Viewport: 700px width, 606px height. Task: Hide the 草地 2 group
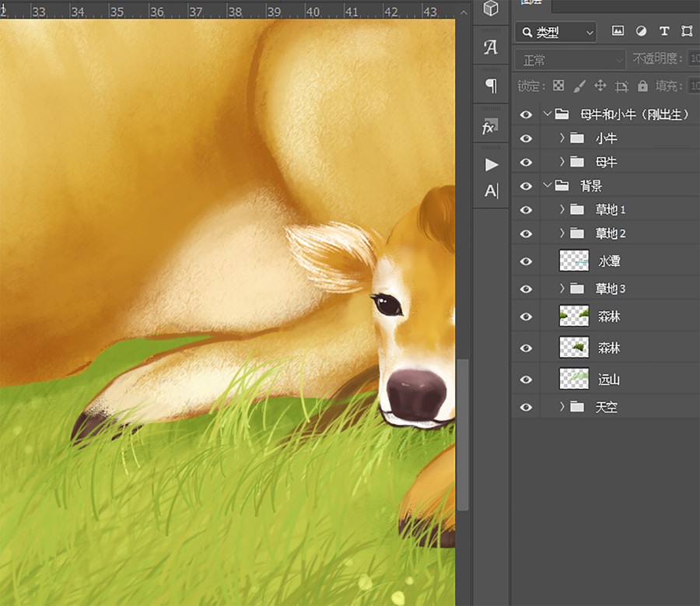coord(526,233)
